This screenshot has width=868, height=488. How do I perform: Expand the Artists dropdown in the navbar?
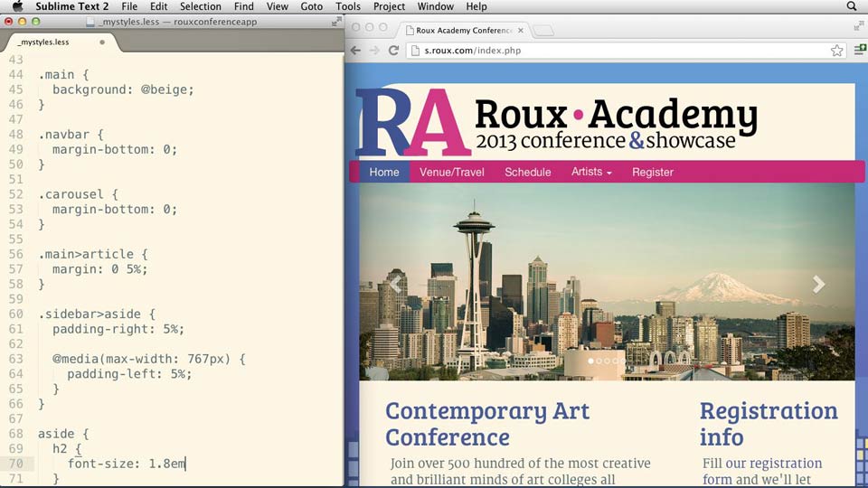click(591, 172)
